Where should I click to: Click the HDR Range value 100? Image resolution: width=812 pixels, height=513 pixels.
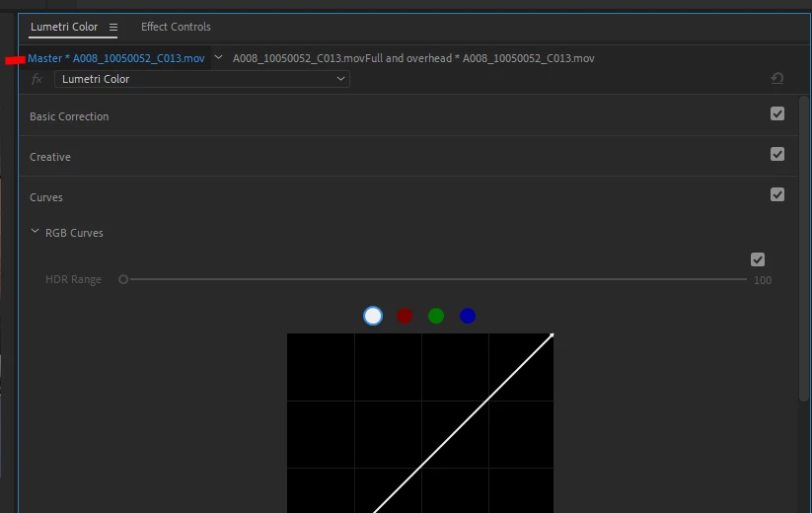point(763,280)
